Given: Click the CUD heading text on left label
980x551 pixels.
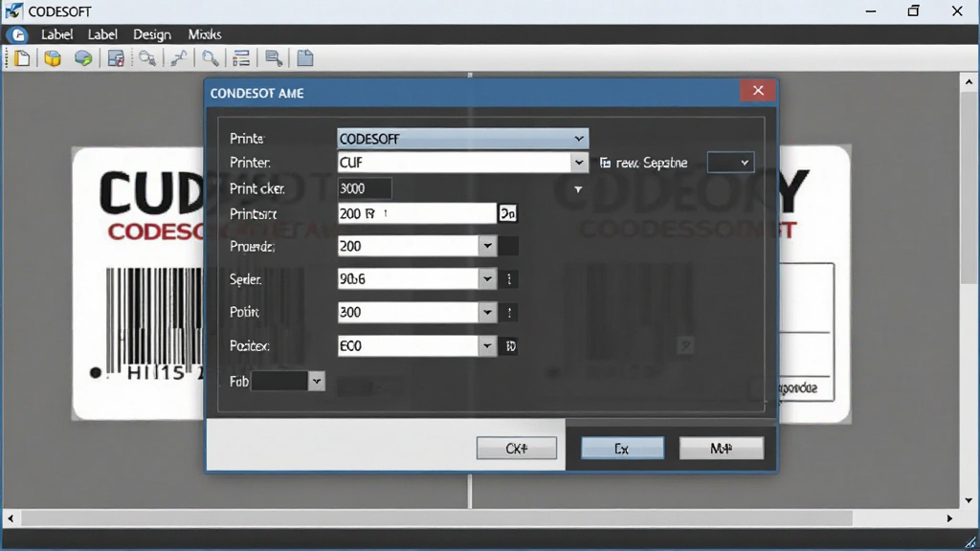Looking at the screenshot, I should tap(151, 193).
